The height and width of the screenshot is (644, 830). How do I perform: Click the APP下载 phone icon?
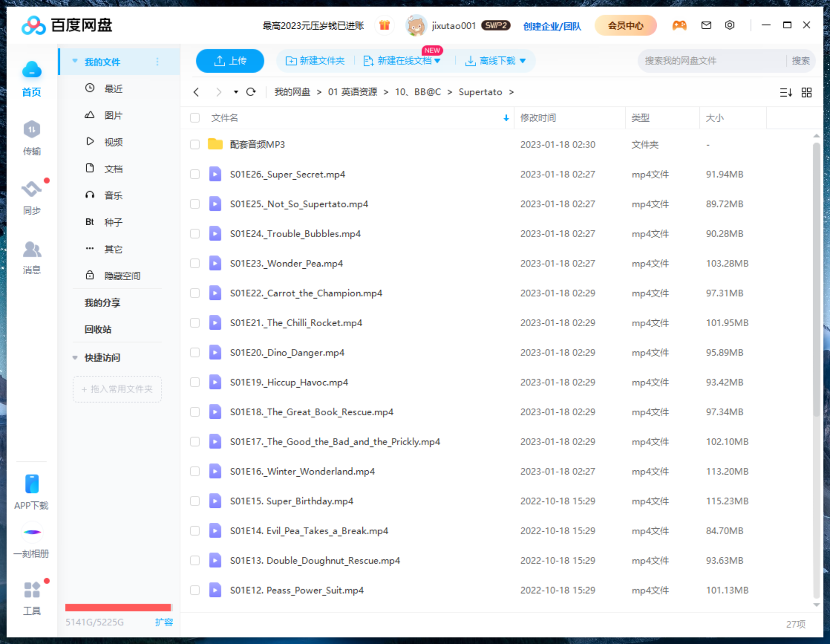pyautogui.click(x=32, y=484)
